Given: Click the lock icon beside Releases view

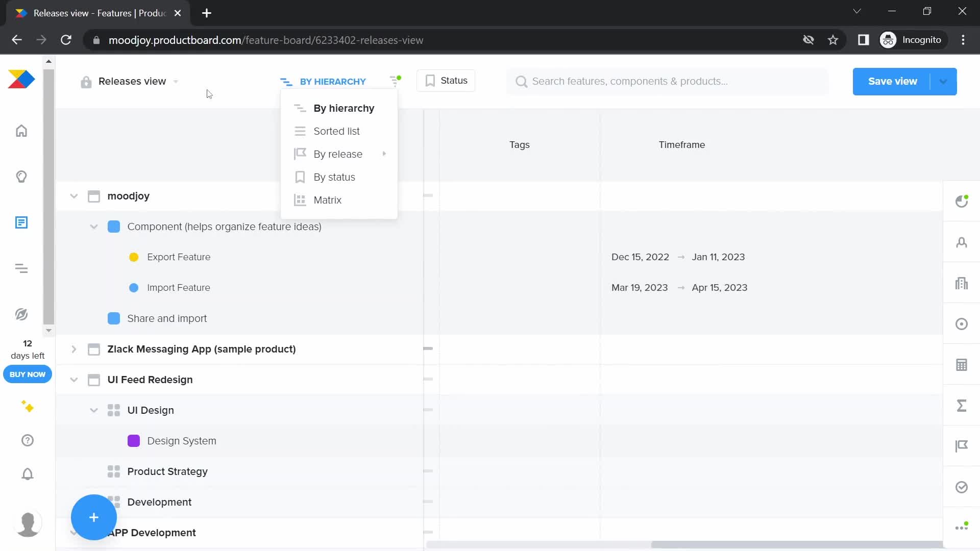Looking at the screenshot, I should (x=86, y=82).
